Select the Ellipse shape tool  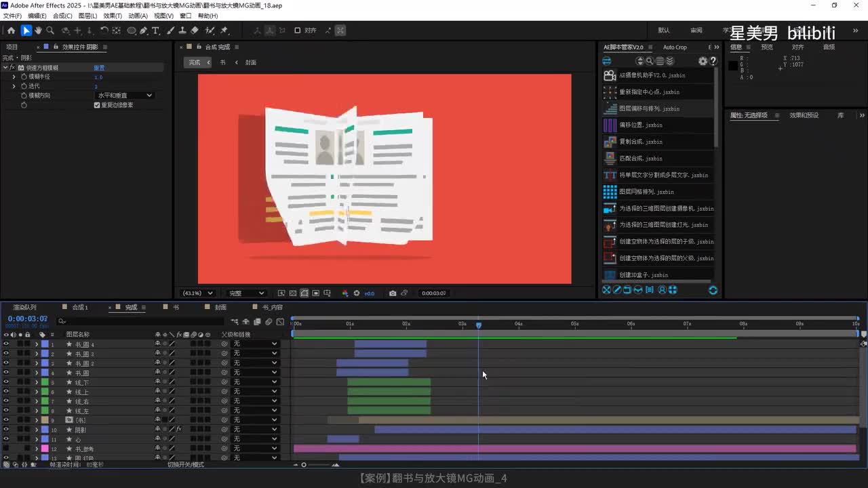point(132,30)
